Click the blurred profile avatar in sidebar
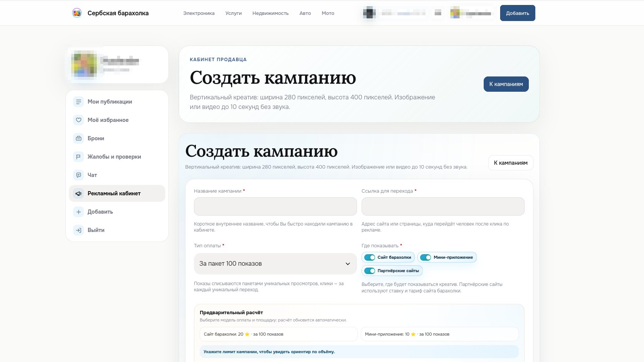 coord(84,65)
